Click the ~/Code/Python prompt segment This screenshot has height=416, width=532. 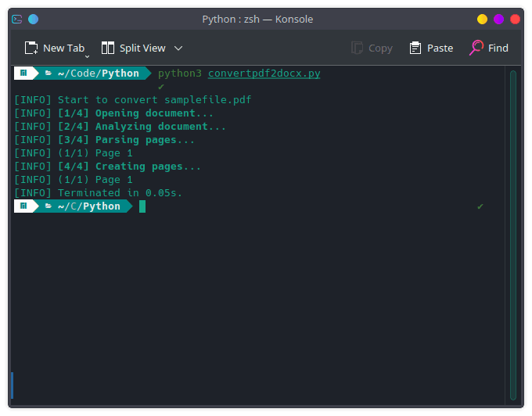pyautogui.click(x=99, y=74)
